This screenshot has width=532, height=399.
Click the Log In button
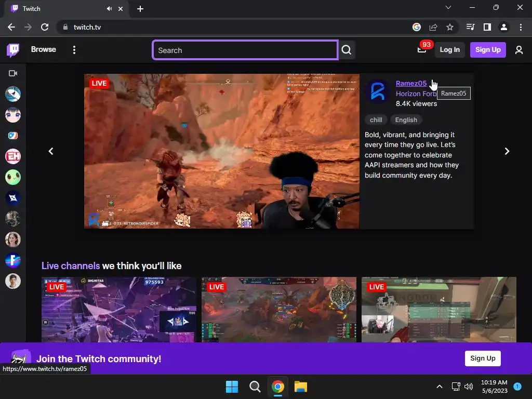click(x=449, y=50)
